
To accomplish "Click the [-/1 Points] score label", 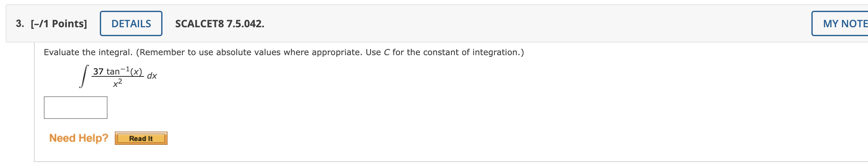I will tap(59, 23).
